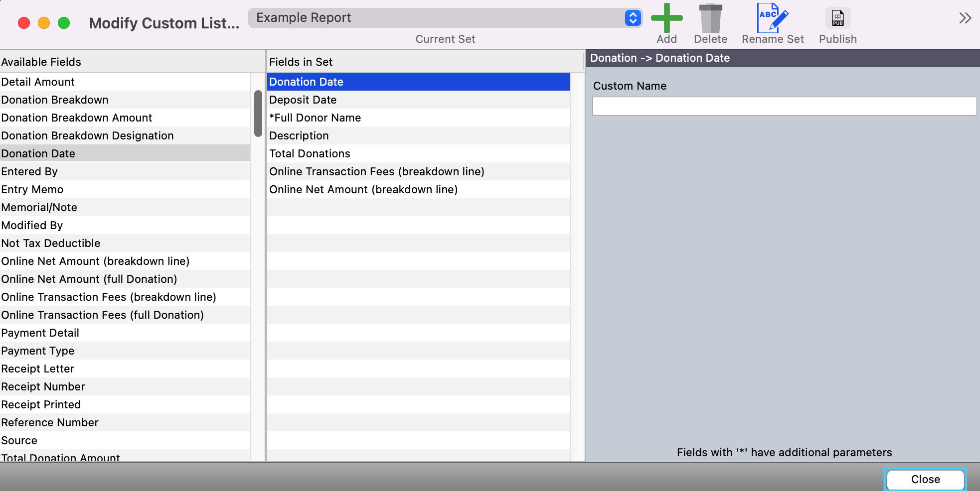The width and height of the screenshot is (980, 491).
Task: Click the Fields in Set column header
Action: pos(301,62)
